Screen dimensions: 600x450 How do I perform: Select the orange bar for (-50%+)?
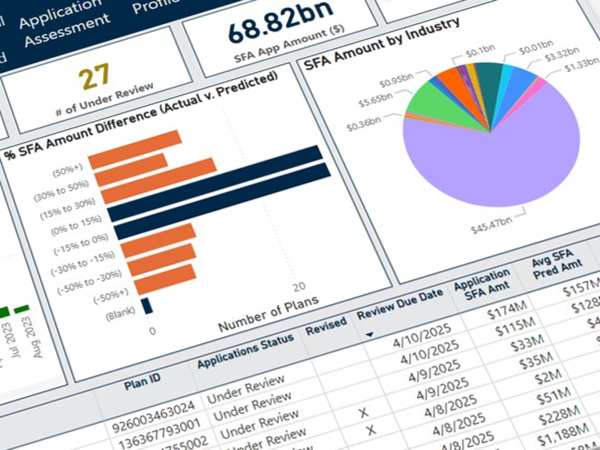[x=165, y=280]
